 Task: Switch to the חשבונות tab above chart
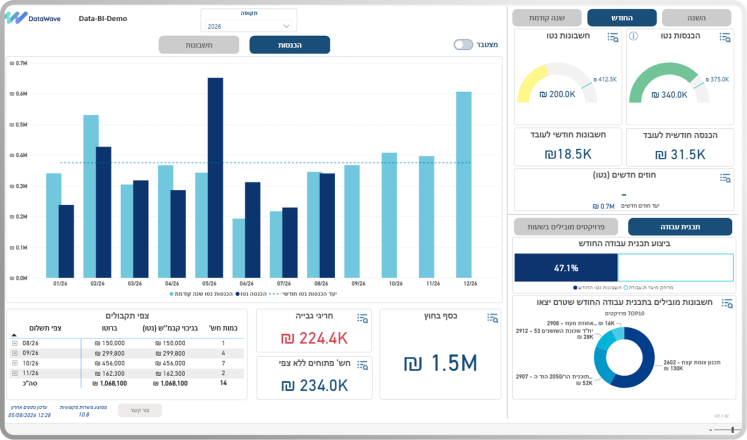click(x=199, y=45)
